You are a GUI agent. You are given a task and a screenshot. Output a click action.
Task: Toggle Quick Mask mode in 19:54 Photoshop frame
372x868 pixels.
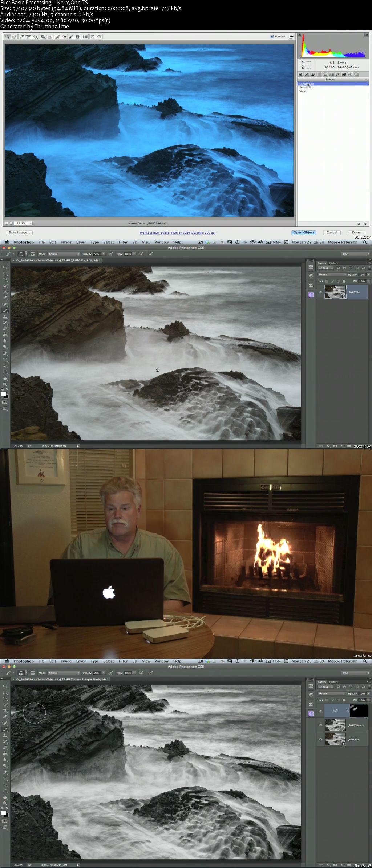click(x=5, y=402)
